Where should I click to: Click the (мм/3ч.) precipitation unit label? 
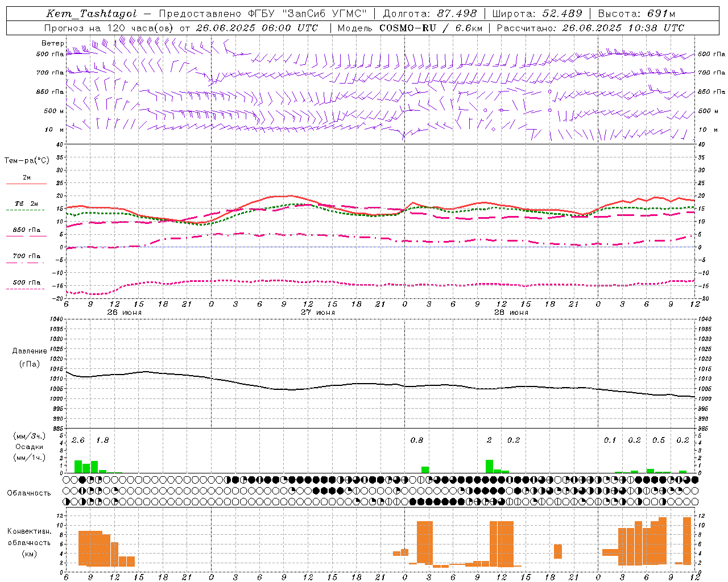point(29,436)
